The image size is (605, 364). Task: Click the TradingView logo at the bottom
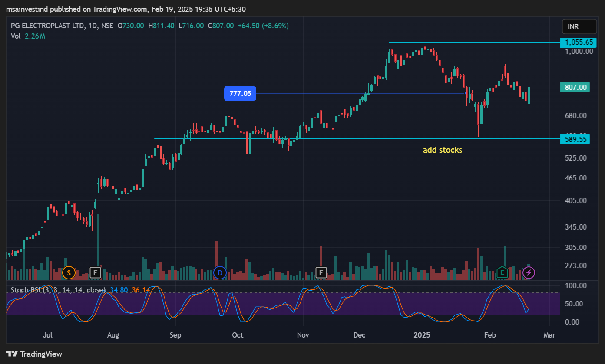34,354
